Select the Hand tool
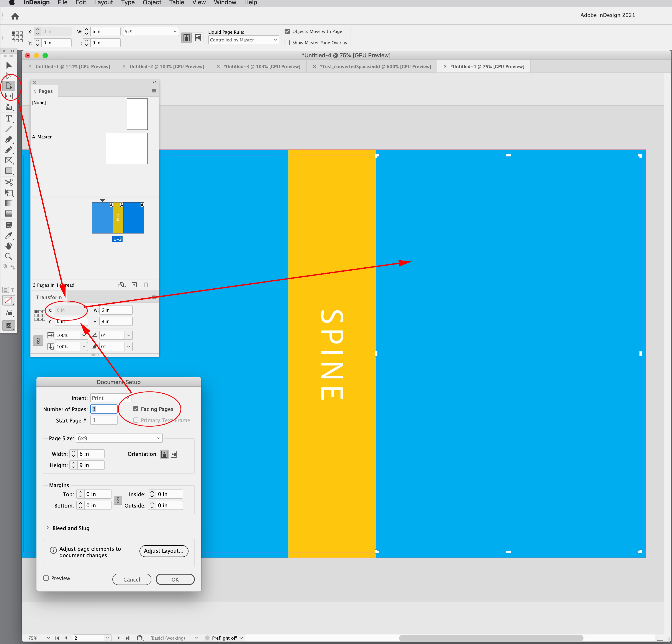Viewport: 672px width, 644px height. coord(9,246)
